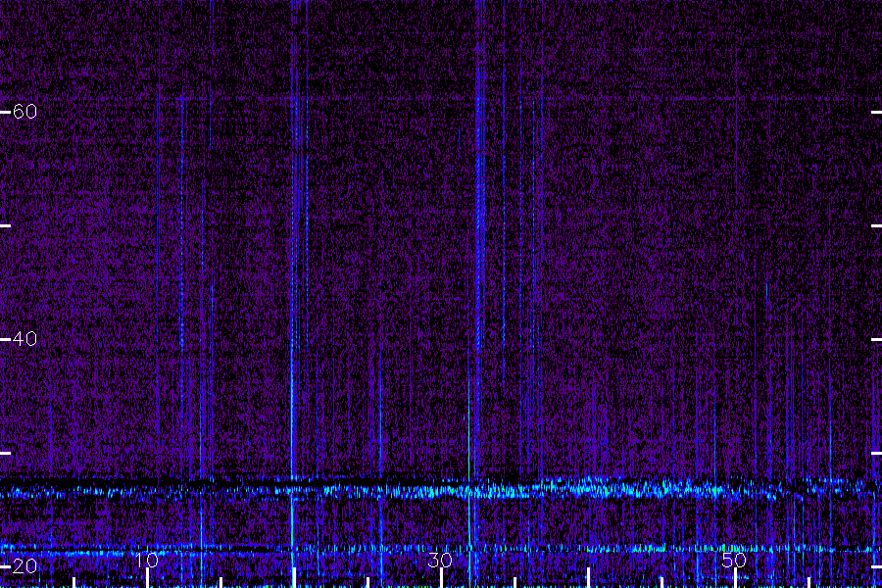882x588 pixels.
Task: Click the "20" frequency axis label
Action: point(24,566)
